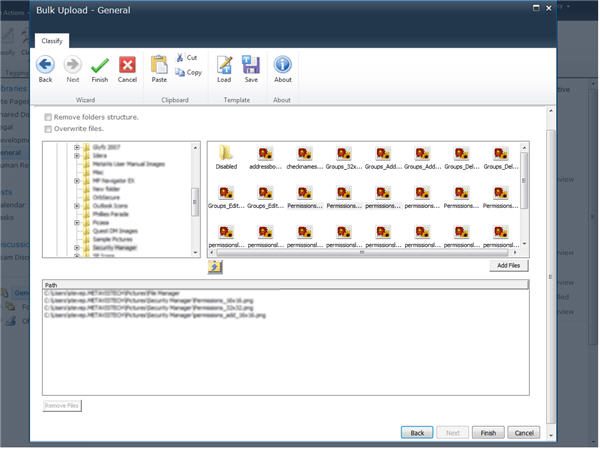
Task: Click folder tree scrollbar up arrow
Action: (195, 148)
